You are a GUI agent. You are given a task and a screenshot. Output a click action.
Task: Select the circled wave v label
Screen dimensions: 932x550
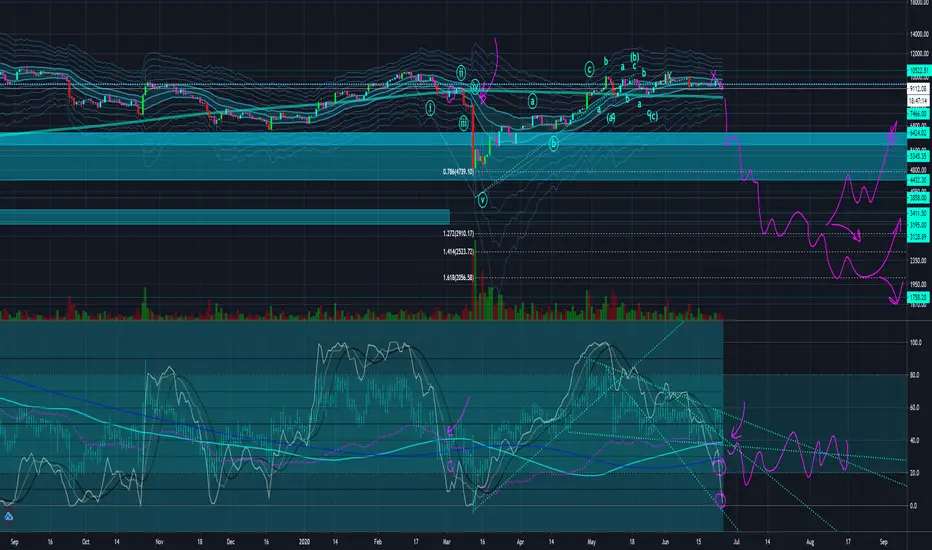(x=482, y=200)
